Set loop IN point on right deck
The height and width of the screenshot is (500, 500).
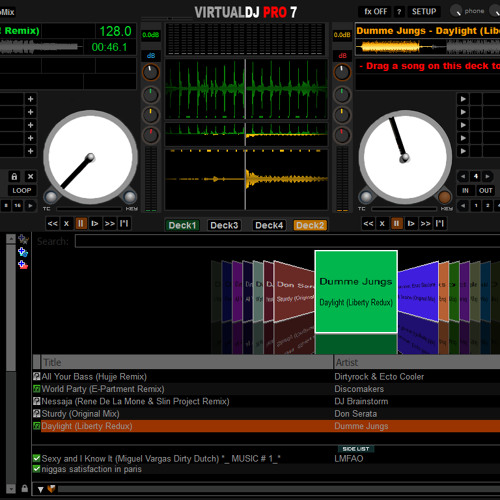click(x=465, y=191)
